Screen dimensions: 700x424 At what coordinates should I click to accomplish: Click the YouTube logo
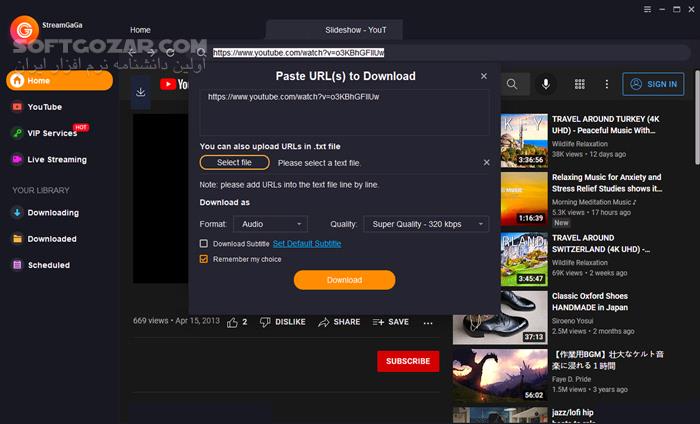click(x=174, y=84)
